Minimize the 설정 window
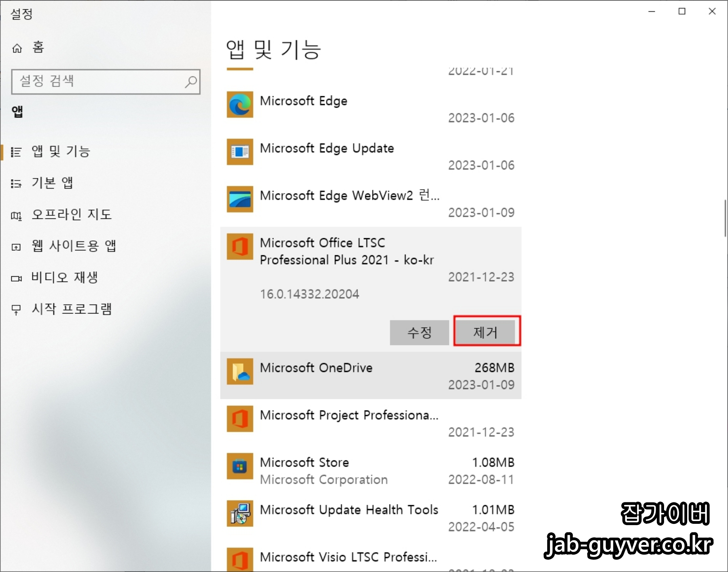This screenshot has width=728, height=572. [652, 11]
